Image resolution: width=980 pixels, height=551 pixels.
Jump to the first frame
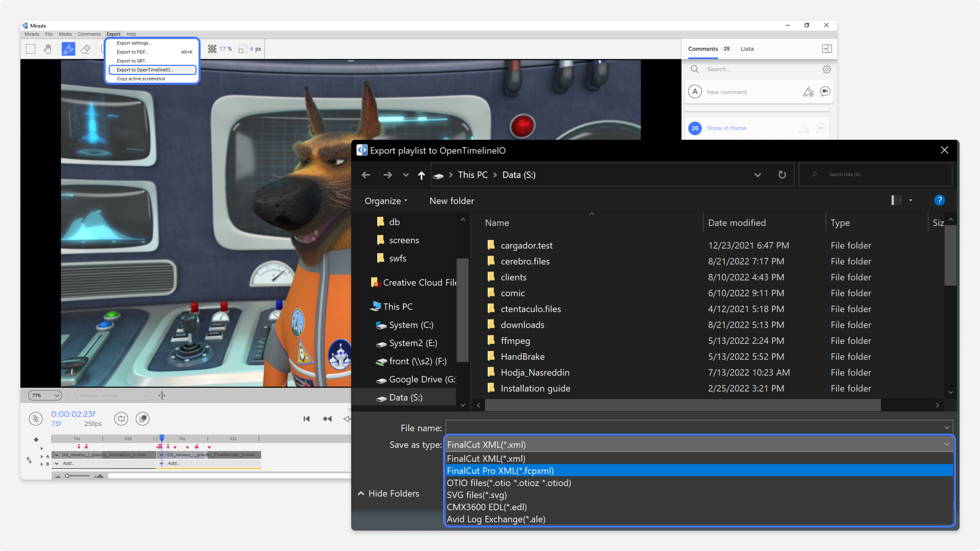pyautogui.click(x=307, y=419)
